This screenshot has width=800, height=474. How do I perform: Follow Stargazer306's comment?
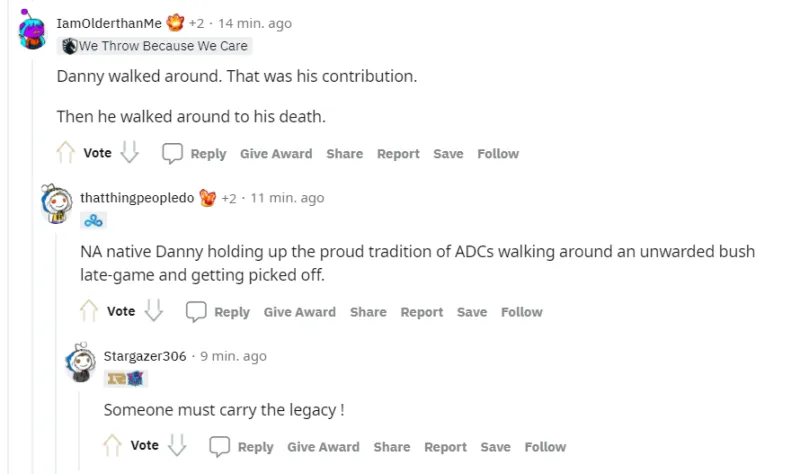tap(545, 447)
